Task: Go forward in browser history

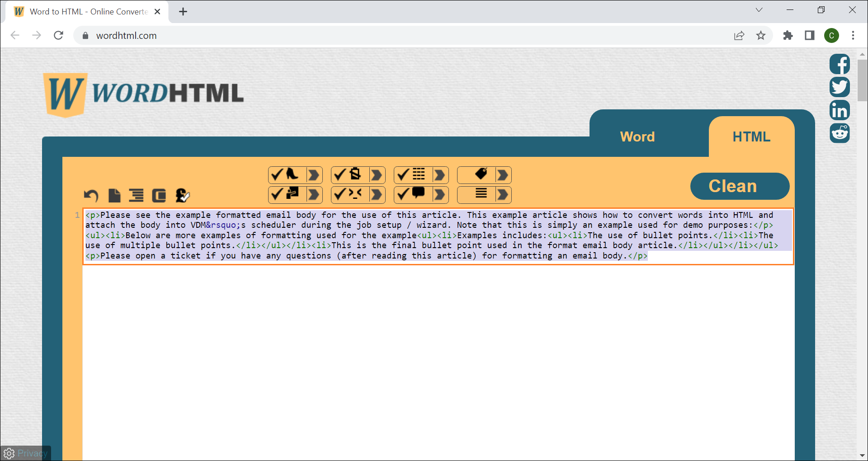Action: pos(37,35)
